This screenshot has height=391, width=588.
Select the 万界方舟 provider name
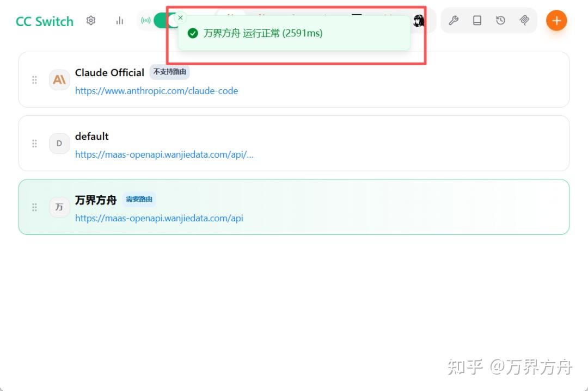tap(96, 200)
